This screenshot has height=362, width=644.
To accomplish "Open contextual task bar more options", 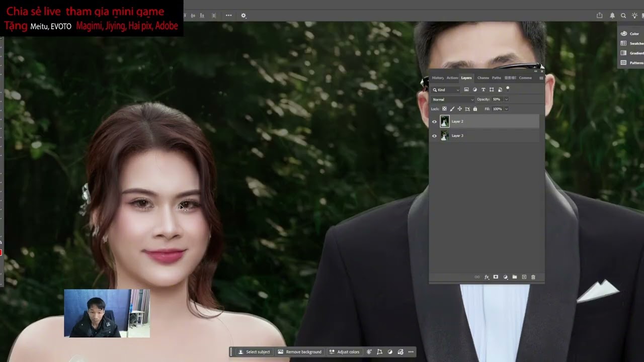I will (x=411, y=352).
